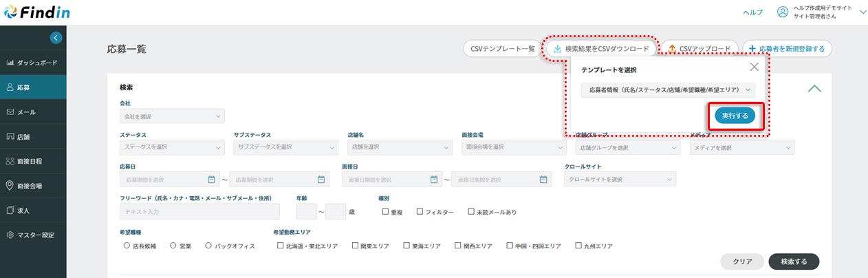Click the フリーワード text input field
The width and height of the screenshot is (868, 278).
(199, 212)
